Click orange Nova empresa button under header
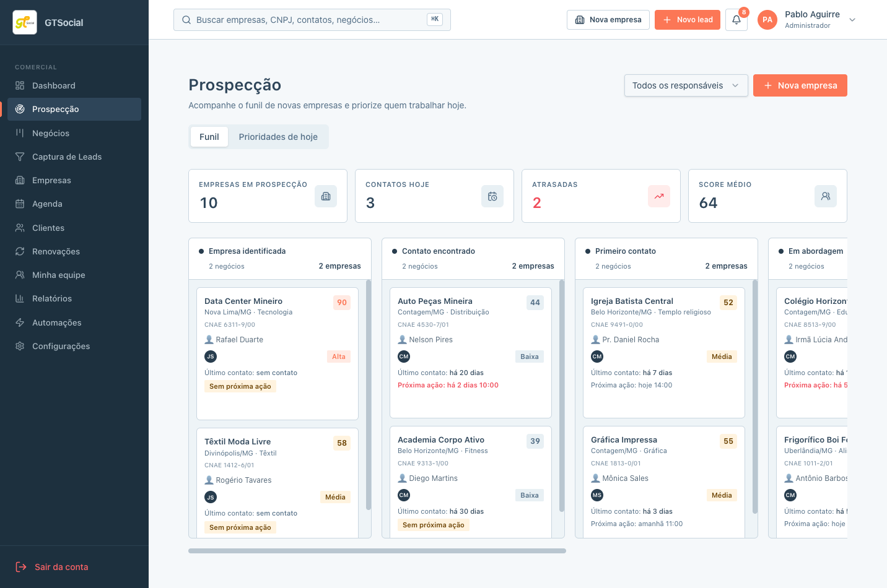887x588 pixels. click(x=800, y=85)
